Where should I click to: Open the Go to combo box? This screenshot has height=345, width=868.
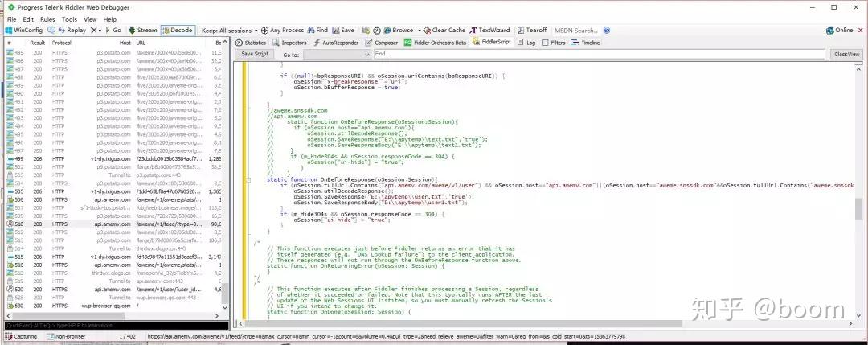click(337, 54)
